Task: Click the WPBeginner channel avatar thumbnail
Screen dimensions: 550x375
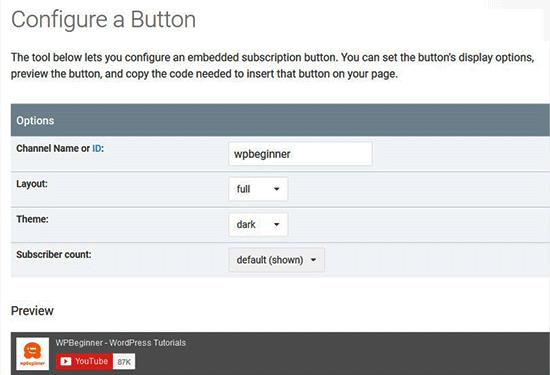Action: coord(33,354)
